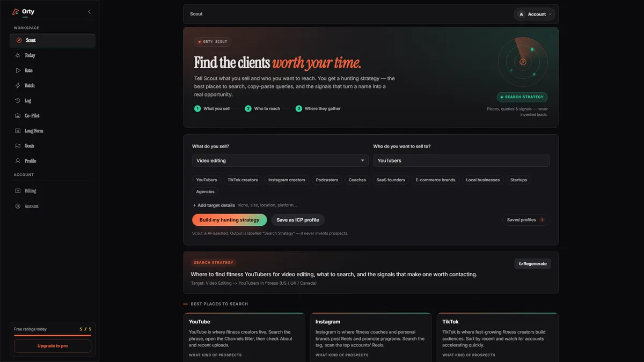Click Build my hunting strategy button
The width and height of the screenshot is (644, 362).
click(x=229, y=220)
